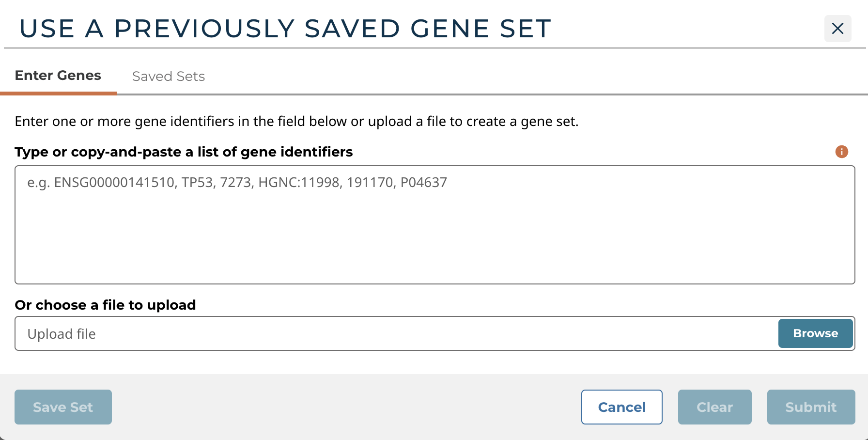Screen dimensions: 868x440
Task: Click the divider line under the dialog title
Action: 434,48
